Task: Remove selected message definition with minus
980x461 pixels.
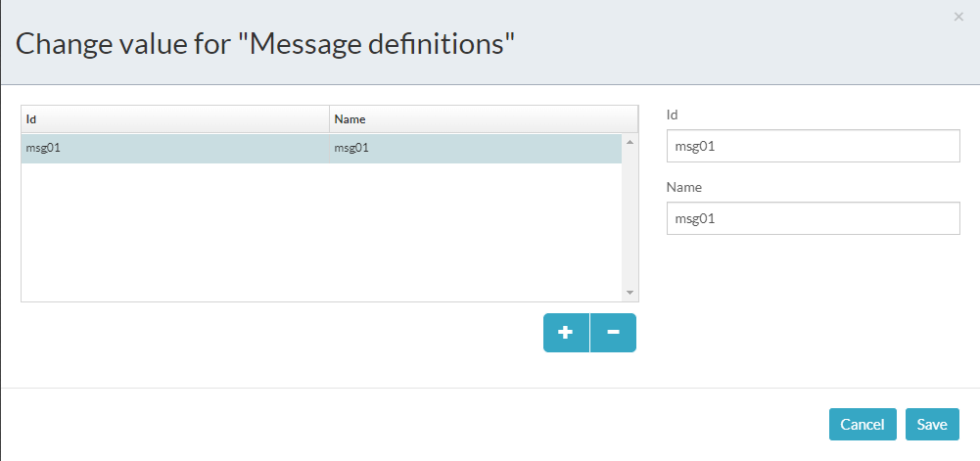Action: coord(613,332)
